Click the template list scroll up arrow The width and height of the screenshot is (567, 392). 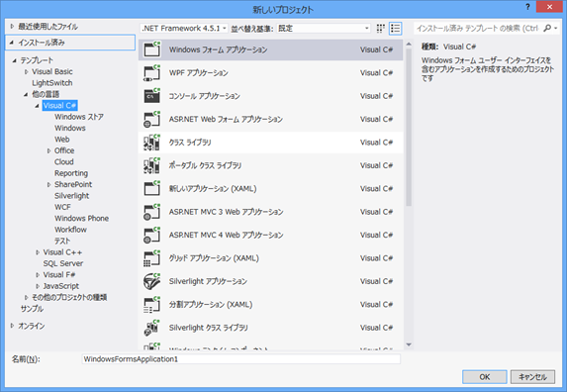[409, 45]
